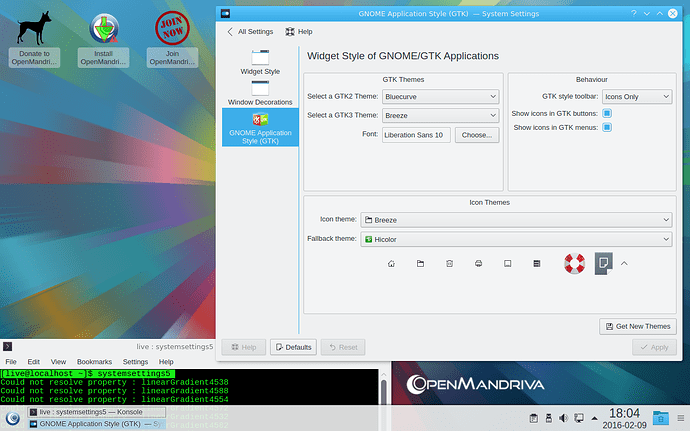
Task: Open Settings menu in Konsole
Action: [135, 362]
